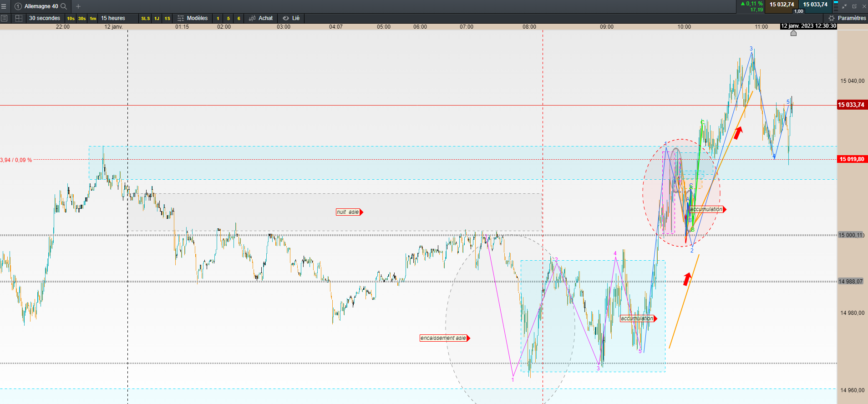Click the 14 980,00 price axis label

tap(852, 313)
